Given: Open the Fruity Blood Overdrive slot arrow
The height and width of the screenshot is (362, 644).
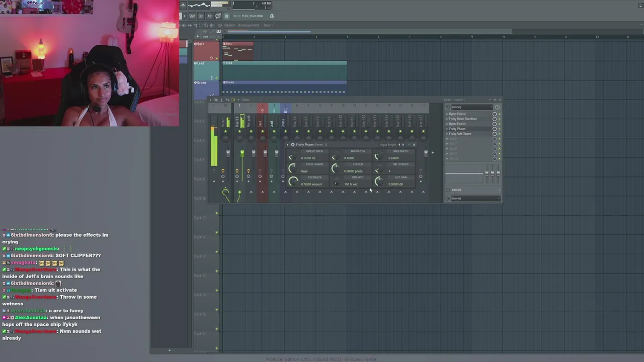Looking at the screenshot, I should tap(447, 119).
